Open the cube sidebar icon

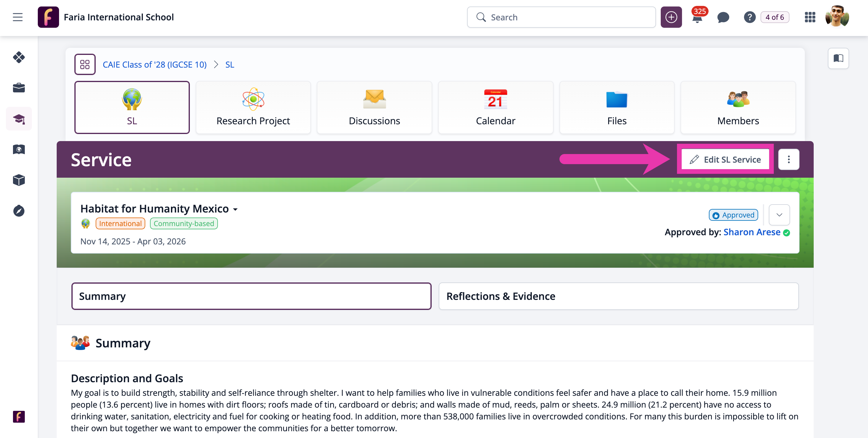(19, 180)
